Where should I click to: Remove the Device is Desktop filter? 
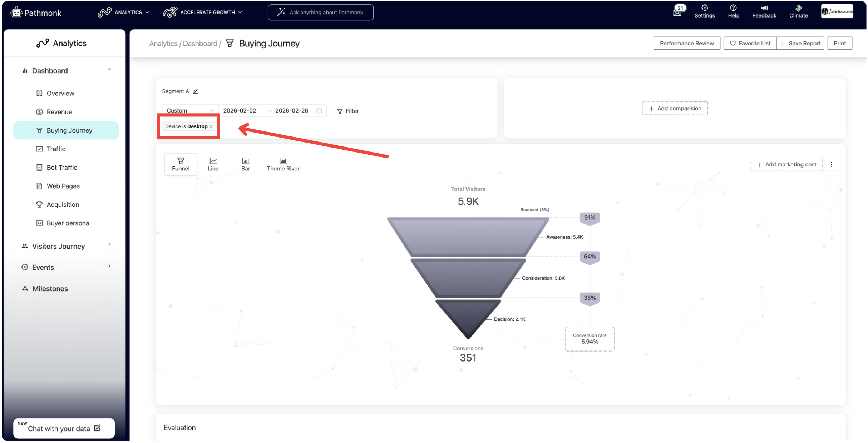pyautogui.click(x=211, y=126)
